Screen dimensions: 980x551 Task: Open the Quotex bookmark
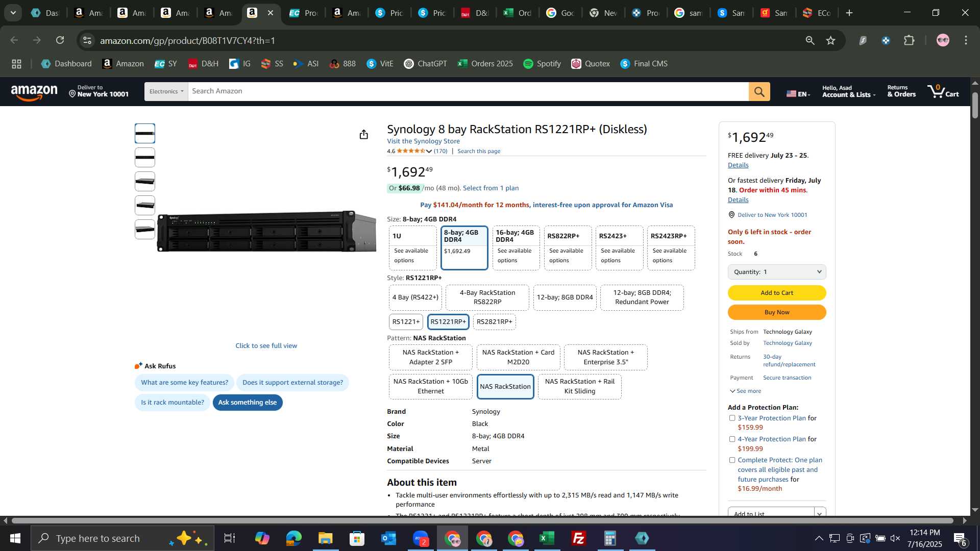(x=591, y=64)
